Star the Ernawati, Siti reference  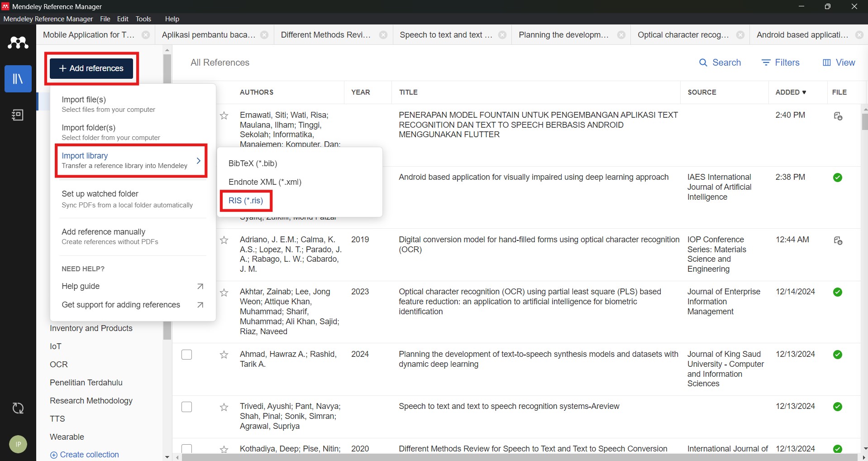[224, 115]
